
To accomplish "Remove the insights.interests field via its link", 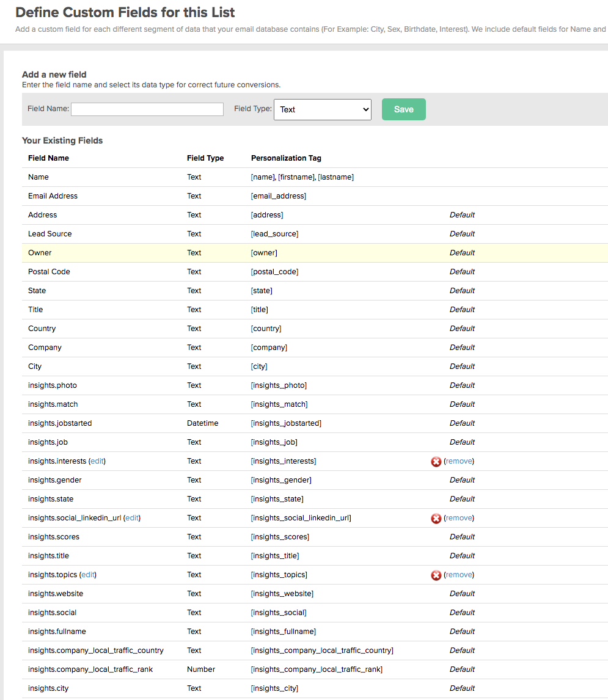I will pos(458,461).
